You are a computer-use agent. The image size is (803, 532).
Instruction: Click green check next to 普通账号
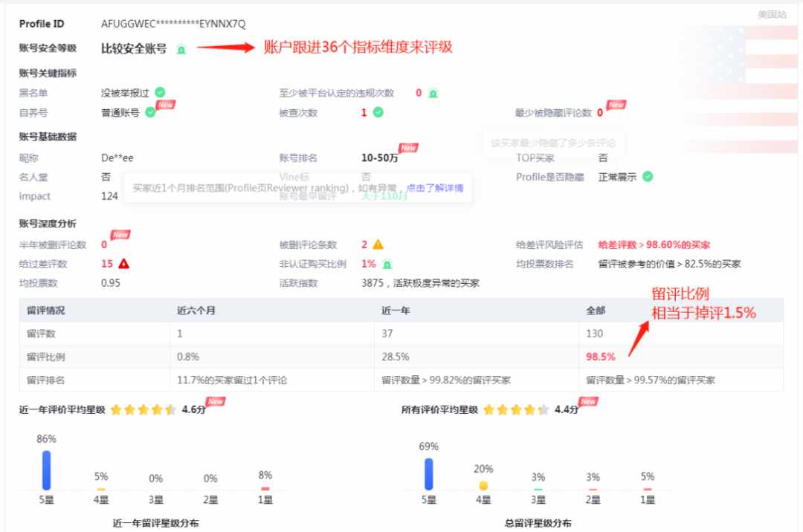150,112
